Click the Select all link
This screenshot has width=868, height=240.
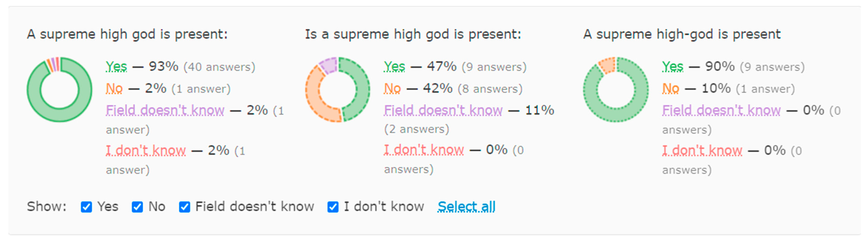point(466,207)
